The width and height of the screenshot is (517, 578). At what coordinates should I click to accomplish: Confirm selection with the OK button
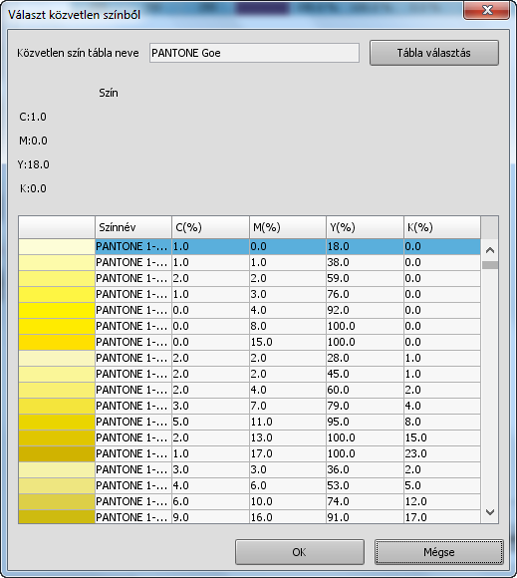[300, 552]
